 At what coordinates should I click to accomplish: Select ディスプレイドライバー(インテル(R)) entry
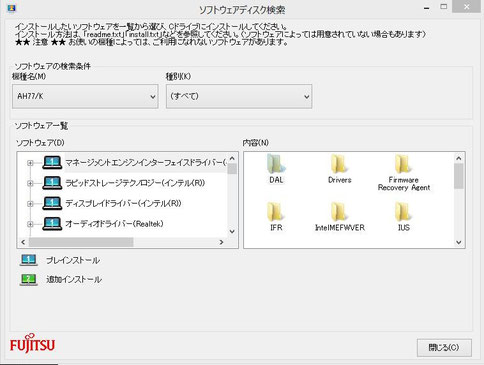click(123, 203)
